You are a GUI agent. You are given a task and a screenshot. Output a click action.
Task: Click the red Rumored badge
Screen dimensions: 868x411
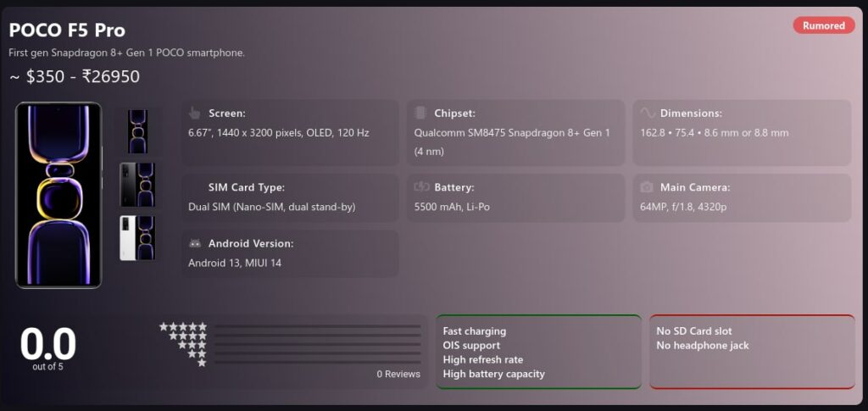click(824, 25)
